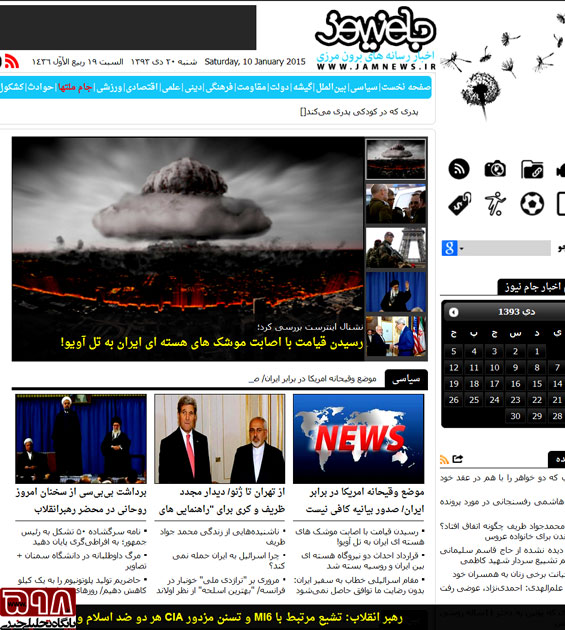Click the NEWS world map article image
The width and height of the screenshot is (565, 630).
click(x=358, y=439)
